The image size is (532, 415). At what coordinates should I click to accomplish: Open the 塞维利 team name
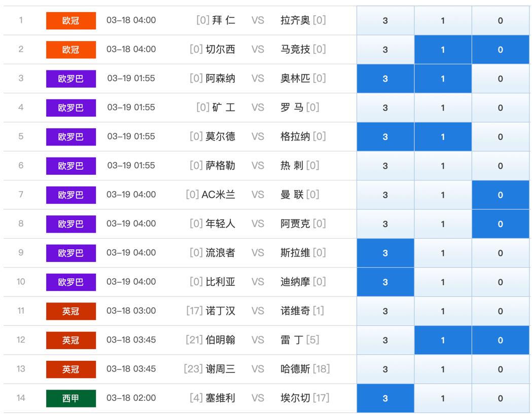tap(220, 398)
